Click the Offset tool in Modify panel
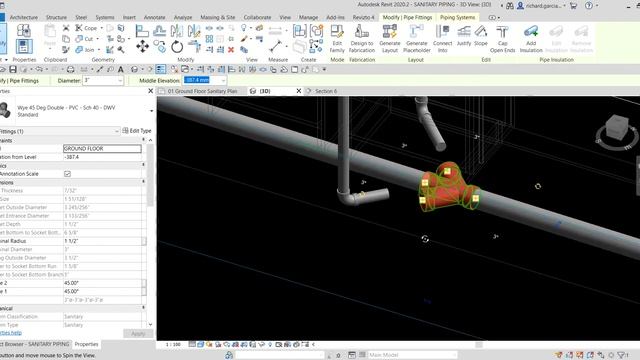 (x=159, y=31)
